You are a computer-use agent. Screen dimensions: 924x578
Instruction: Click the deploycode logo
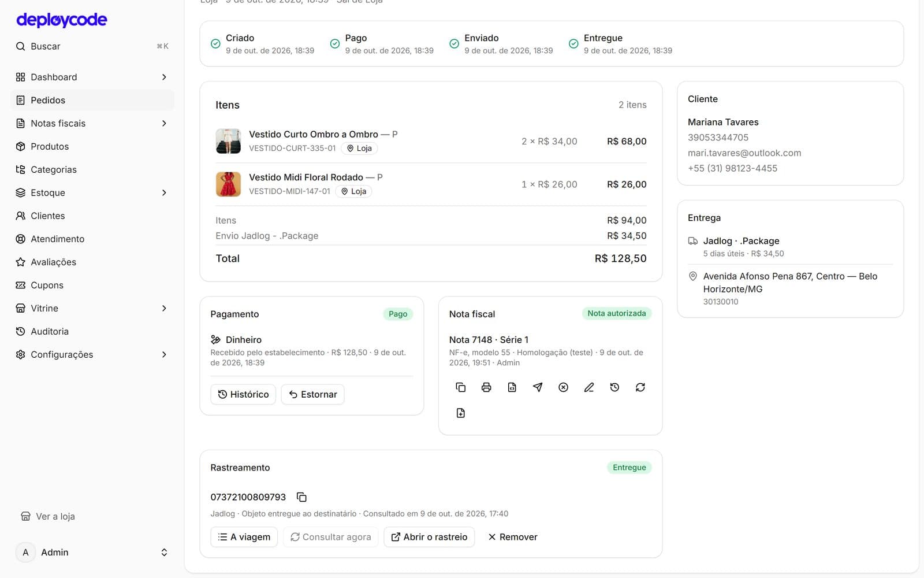[x=62, y=20]
